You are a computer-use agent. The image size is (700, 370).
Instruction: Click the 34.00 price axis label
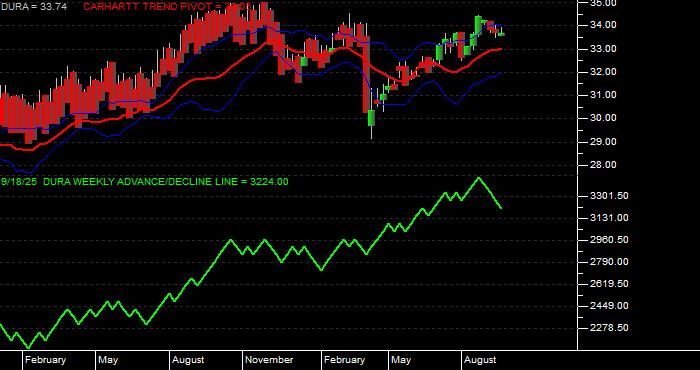604,25
